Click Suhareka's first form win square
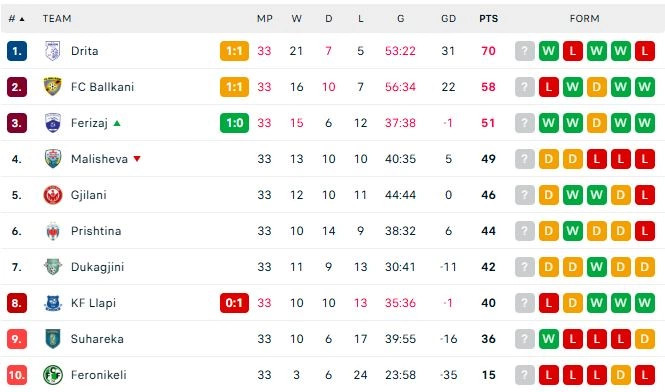The width and height of the screenshot is (665, 392). click(x=549, y=339)
